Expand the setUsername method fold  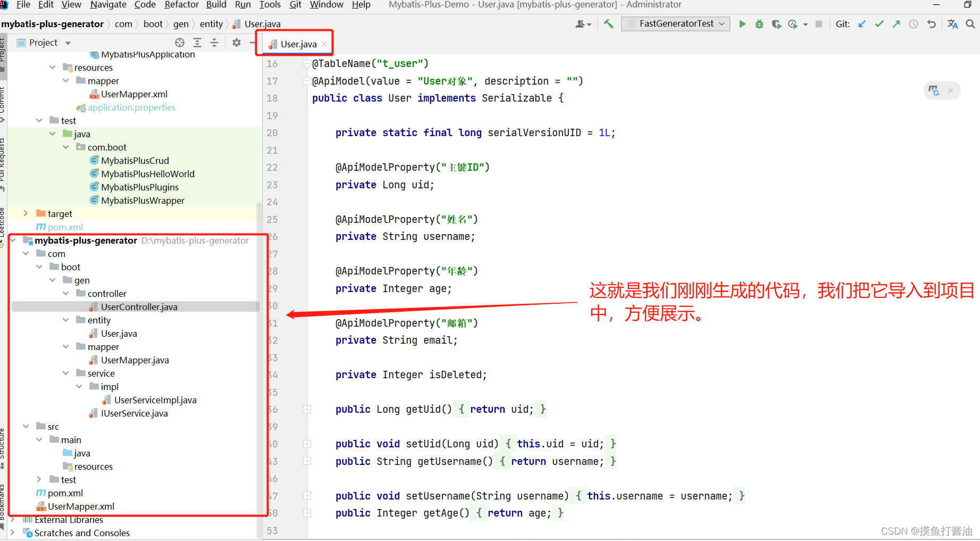(307, 496)
